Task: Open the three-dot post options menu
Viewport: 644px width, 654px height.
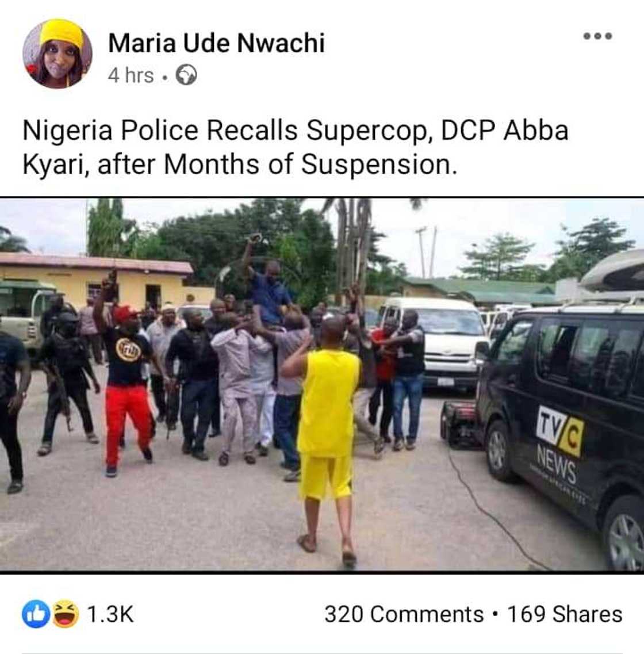Action: 597,36
